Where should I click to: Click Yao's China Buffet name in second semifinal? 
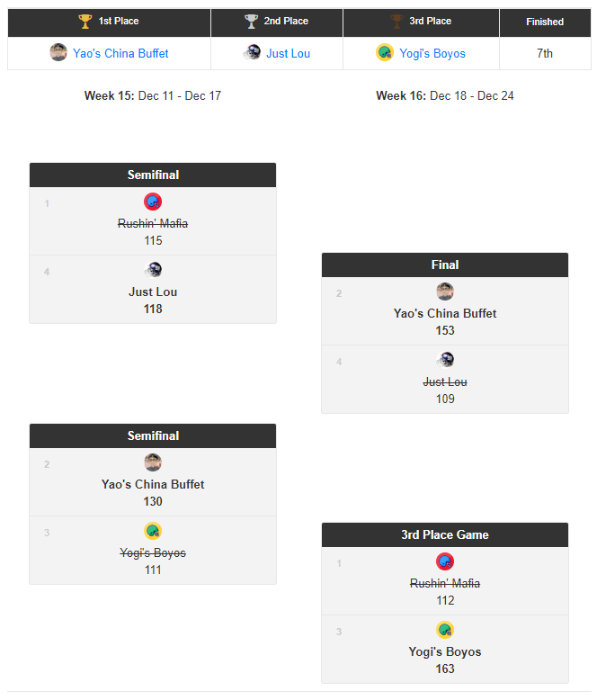pos(153,484)
